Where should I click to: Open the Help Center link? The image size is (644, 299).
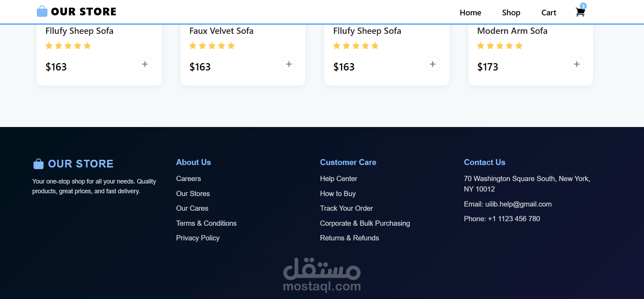[338, 179]
